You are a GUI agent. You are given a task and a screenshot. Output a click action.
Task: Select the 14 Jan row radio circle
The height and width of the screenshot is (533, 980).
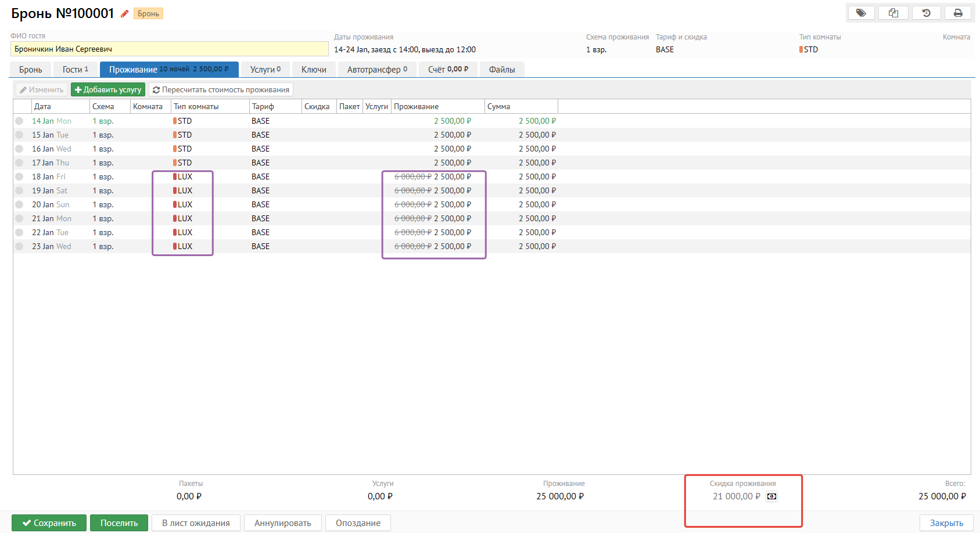click(19, 121)
